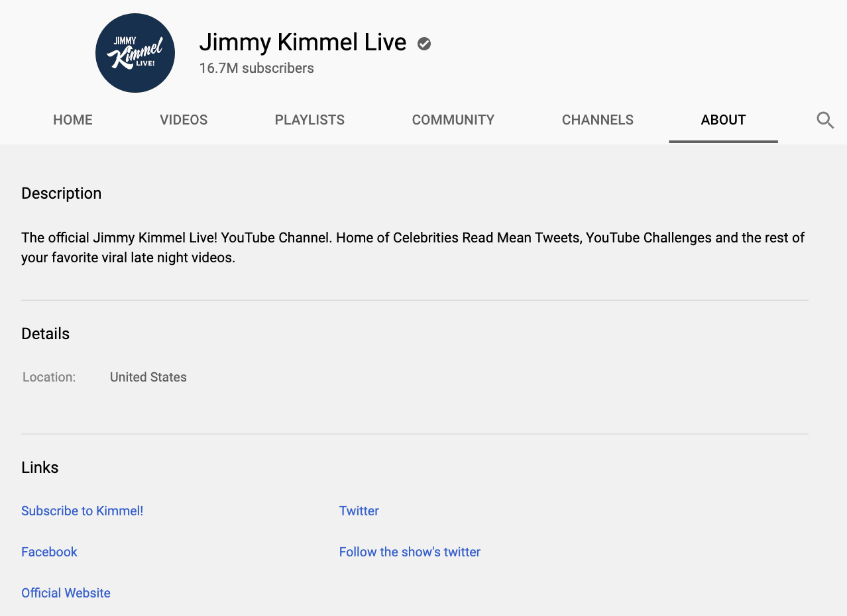Open the HOME tab
Viewport: 847px width, 616px height.
click(x=73, y=120)
